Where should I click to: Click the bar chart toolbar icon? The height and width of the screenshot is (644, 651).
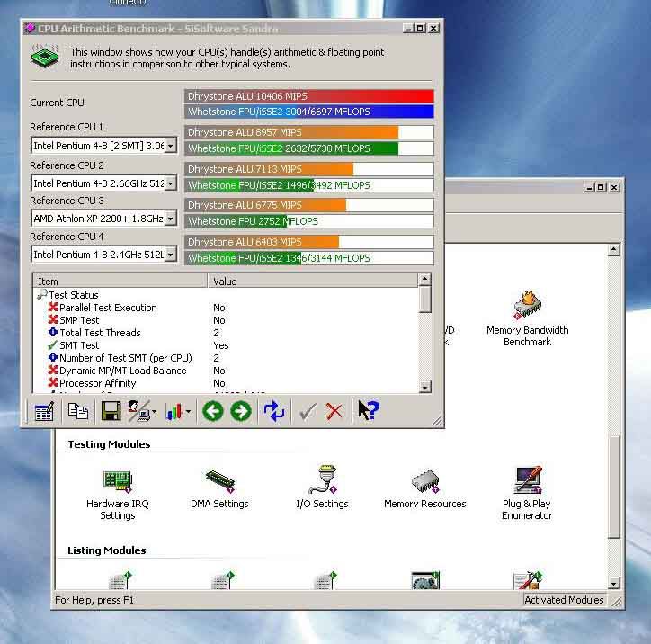(x=174, y=411)
